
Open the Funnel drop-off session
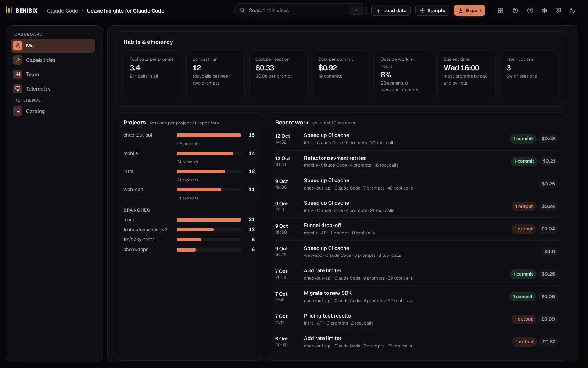coord(417,229)
